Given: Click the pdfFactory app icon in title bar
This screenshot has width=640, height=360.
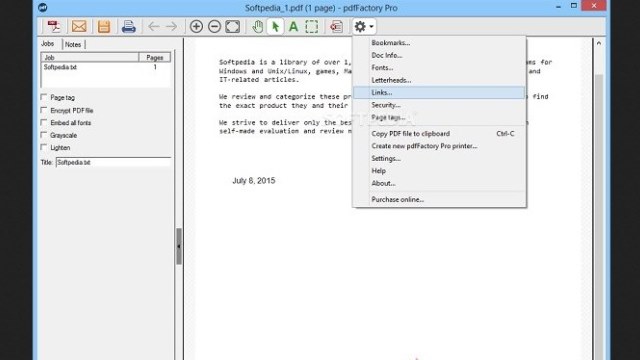Looking at the screenshot, I should pos(43,7).
